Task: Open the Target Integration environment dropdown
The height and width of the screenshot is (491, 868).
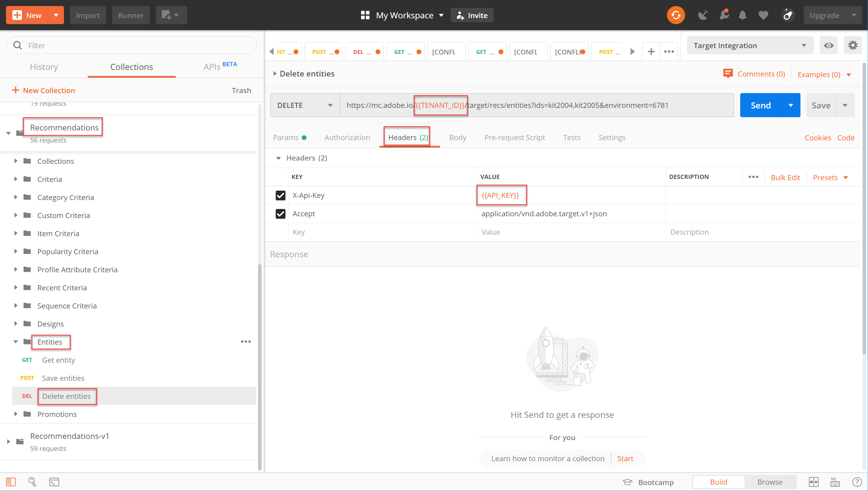Action: tap(750, 45)
